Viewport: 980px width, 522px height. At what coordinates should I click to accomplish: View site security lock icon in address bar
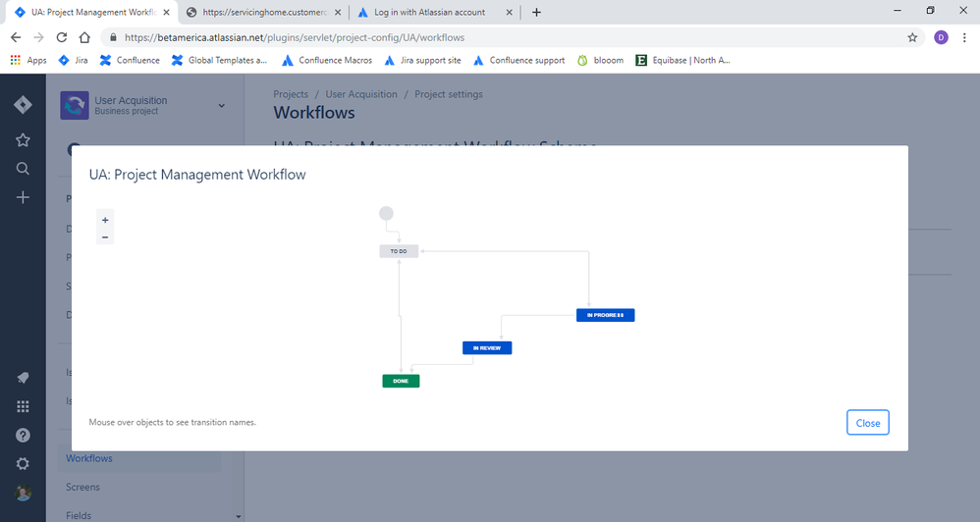point(113,37)
